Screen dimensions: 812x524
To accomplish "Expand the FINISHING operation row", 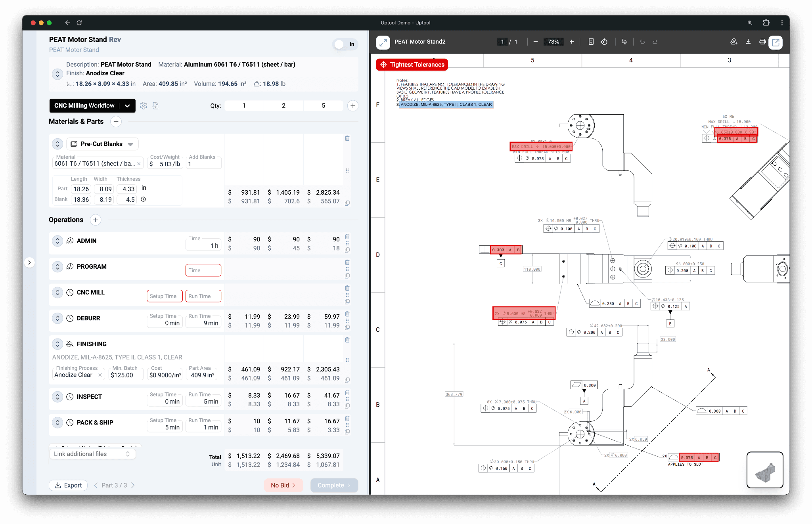I will (57, 344).
